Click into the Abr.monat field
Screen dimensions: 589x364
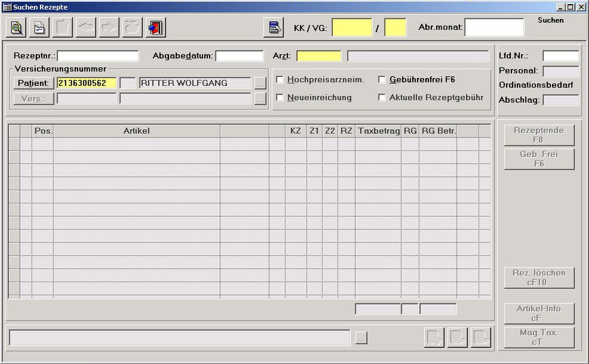pyautogui.click(x=494, y=27)
